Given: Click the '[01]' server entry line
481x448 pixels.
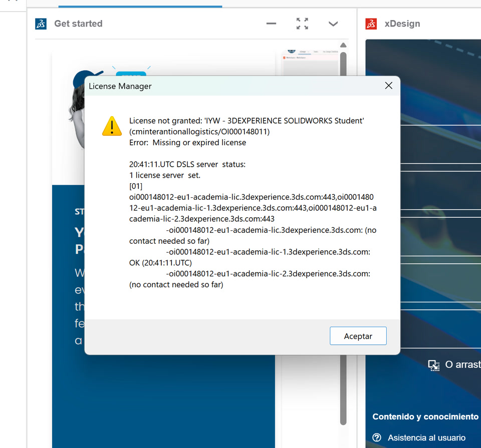Looking at the screenshot, I should (x=136, y=186).
